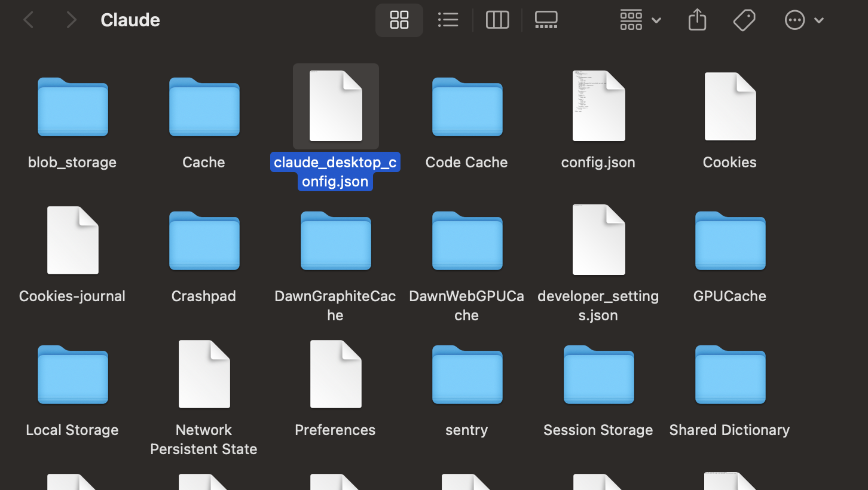The image size is (868, 490).
Task: Select the config.json file icon
Action: coord(598,106)
